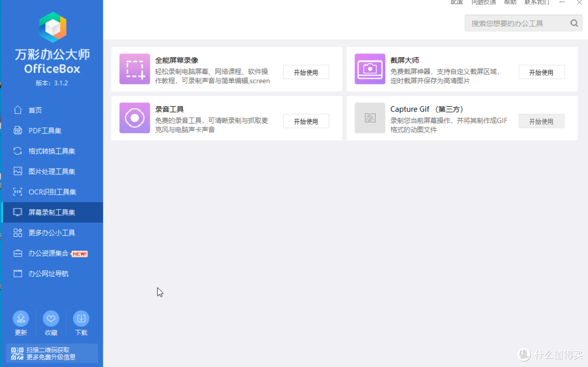The height and width of the screenshot is (367, 588).
Task: Open OCR识别工具集 section
Action: (x=52, y=192)
